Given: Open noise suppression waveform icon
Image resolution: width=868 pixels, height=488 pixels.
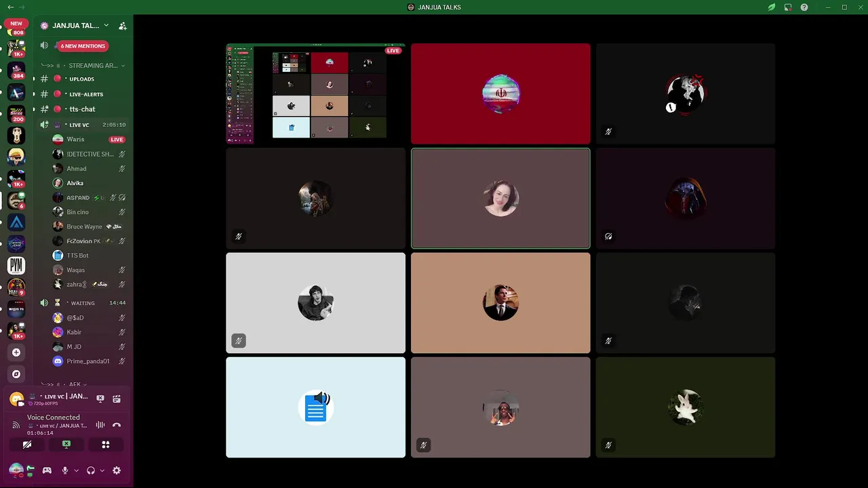Looking at the screenshot, I should (100, 425).
